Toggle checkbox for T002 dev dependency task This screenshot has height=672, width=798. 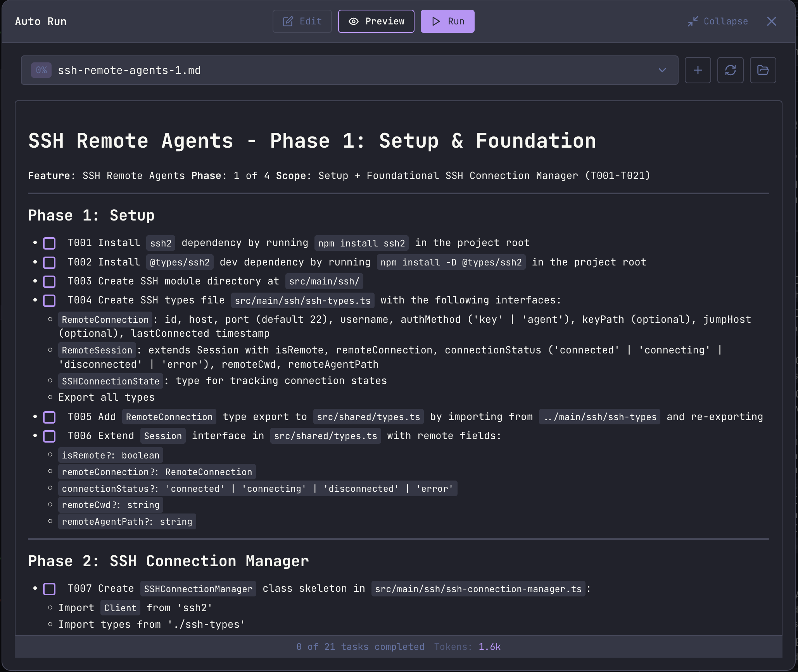pos(49,262)
